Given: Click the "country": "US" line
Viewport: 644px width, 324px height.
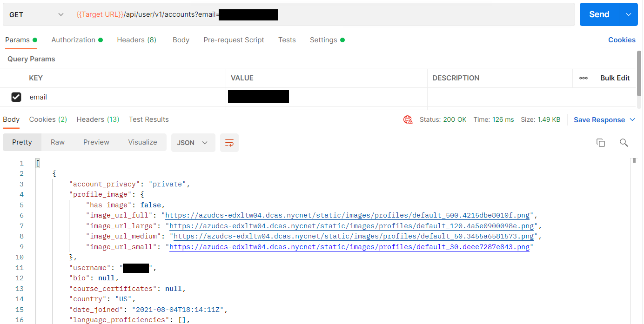Looking at the screenshot, I should click(102, 299).
